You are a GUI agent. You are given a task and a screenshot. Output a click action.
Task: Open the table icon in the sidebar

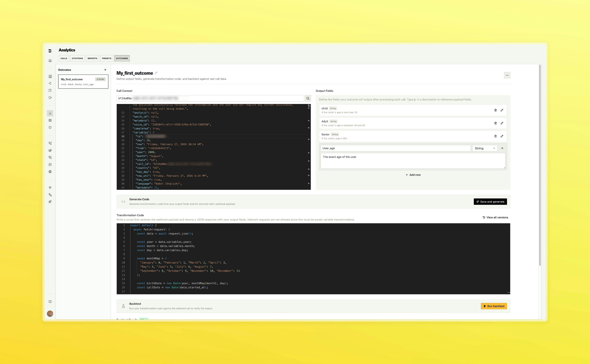coord(50,120)
